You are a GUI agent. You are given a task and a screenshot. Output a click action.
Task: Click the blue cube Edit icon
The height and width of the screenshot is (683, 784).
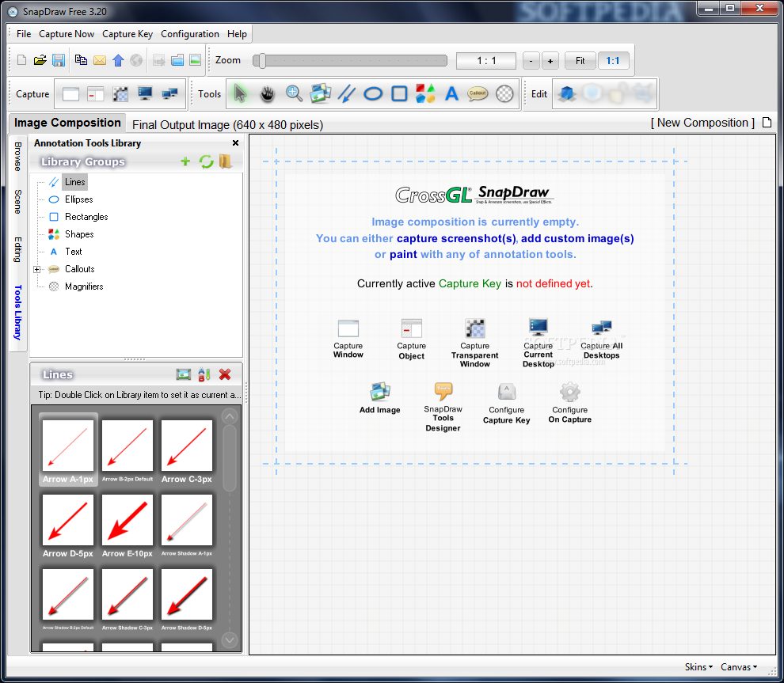[567, 93]
